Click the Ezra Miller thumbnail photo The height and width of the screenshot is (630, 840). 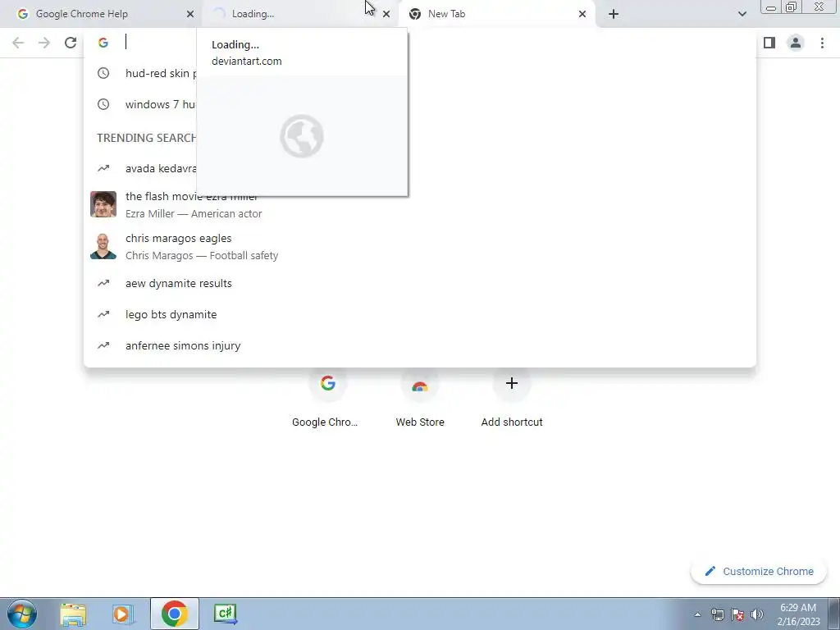(x=103, y=204)
